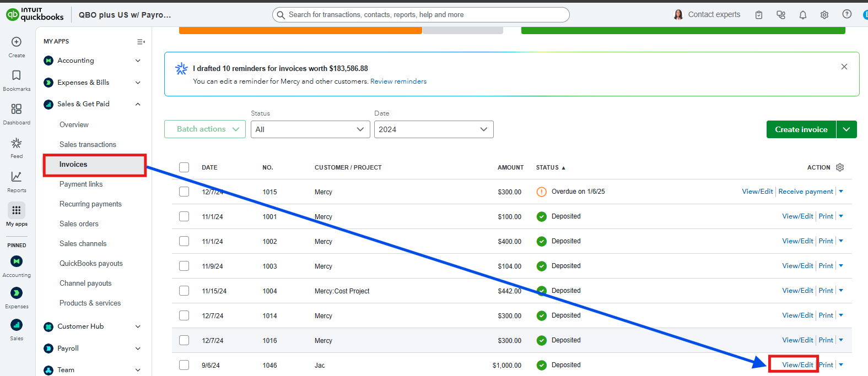
Task: Open the notifications bell
Action: (803, 15)
